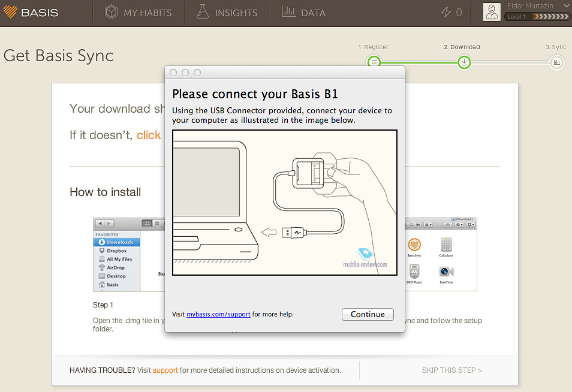Click the icon view button in Finder screenshot
The height and width of the screenshot is (392, 572).
(147, 223)
